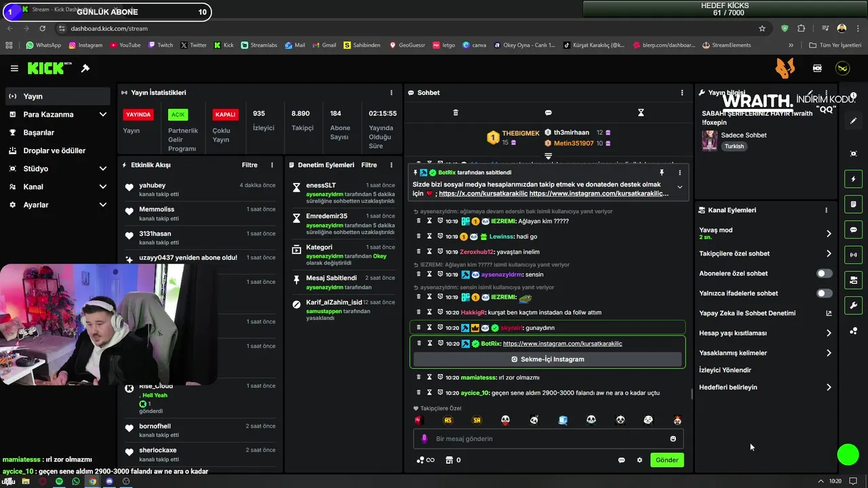Open the Windows Start button in the taskbar

click(x=9, y=481)
